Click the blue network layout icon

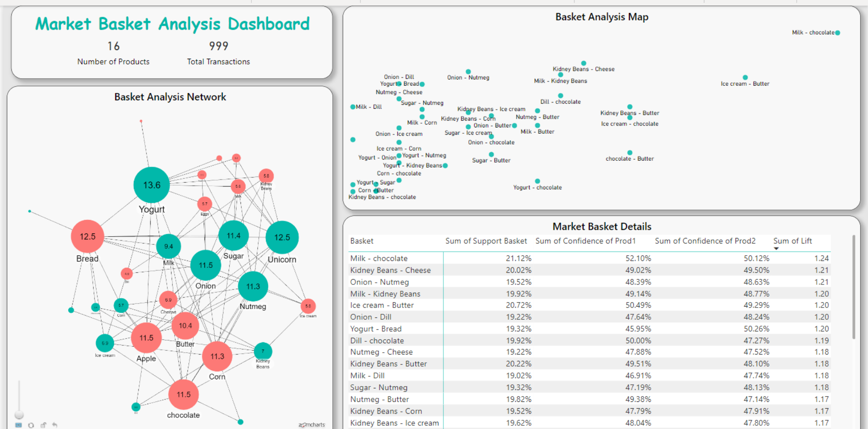19,425
